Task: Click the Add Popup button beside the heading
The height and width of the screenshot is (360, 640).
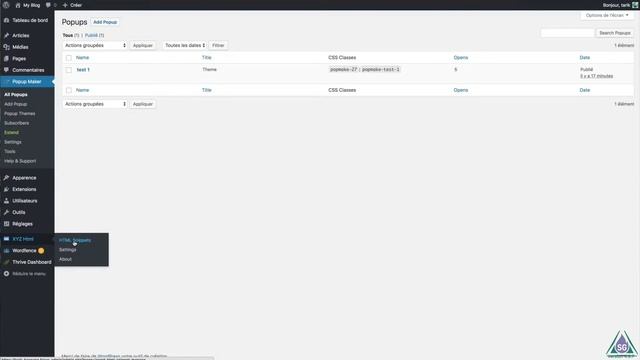Action: click(x=105, y=22)
